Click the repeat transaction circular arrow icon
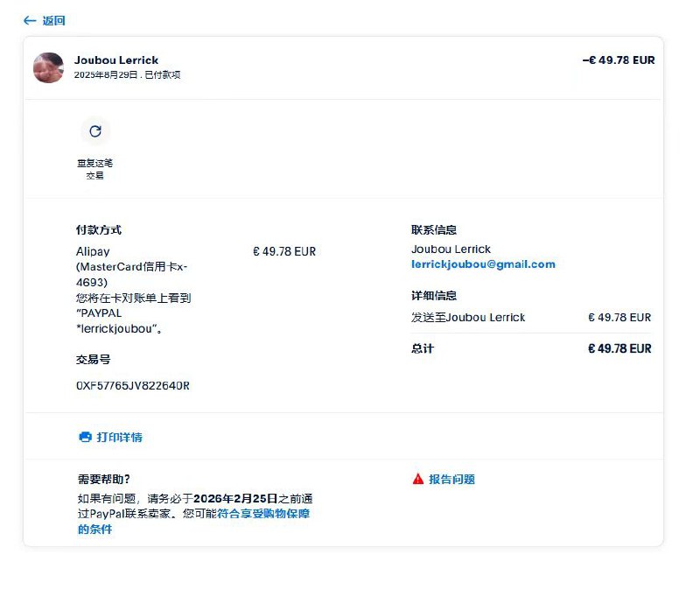 click(x=95, y=131)
